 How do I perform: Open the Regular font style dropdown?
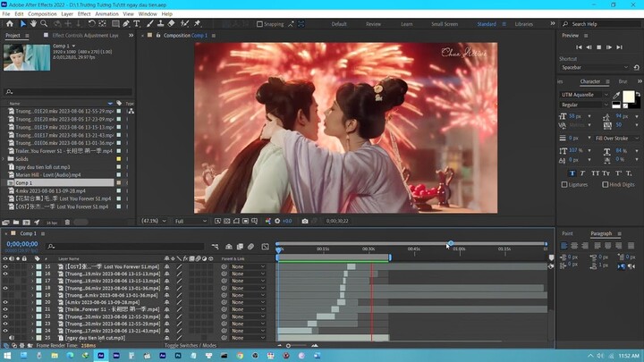click(584, 105)
